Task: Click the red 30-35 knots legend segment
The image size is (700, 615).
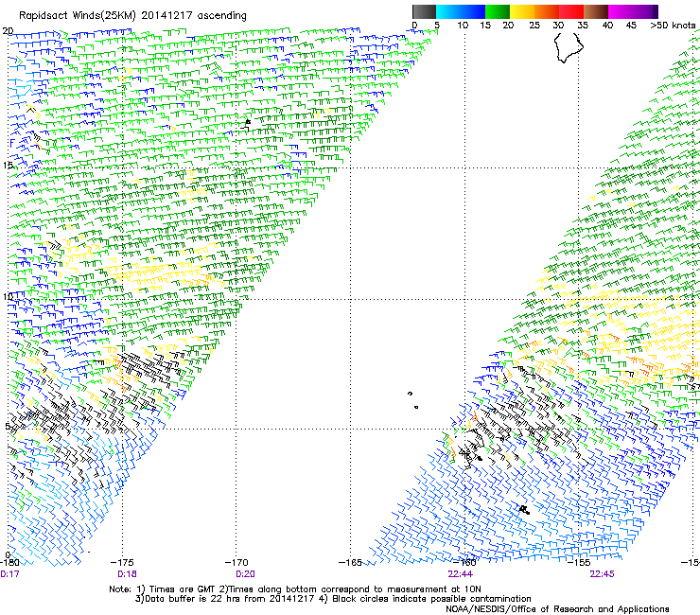Action: (571, 11)
